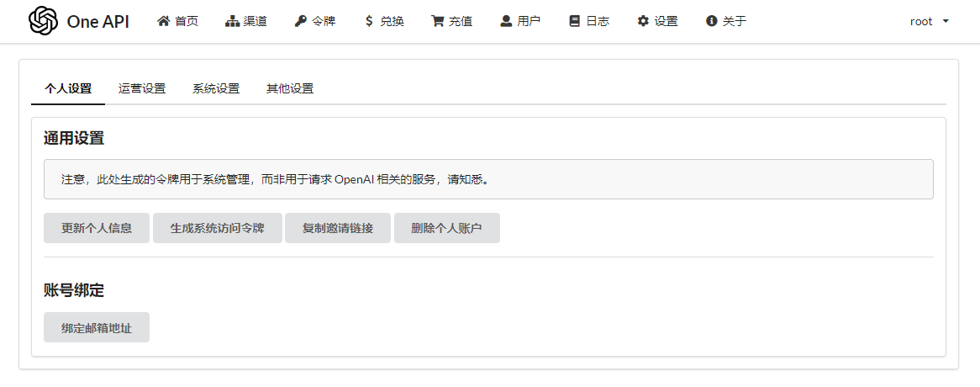Open 充值 navigation item

(x=452, y=21)
